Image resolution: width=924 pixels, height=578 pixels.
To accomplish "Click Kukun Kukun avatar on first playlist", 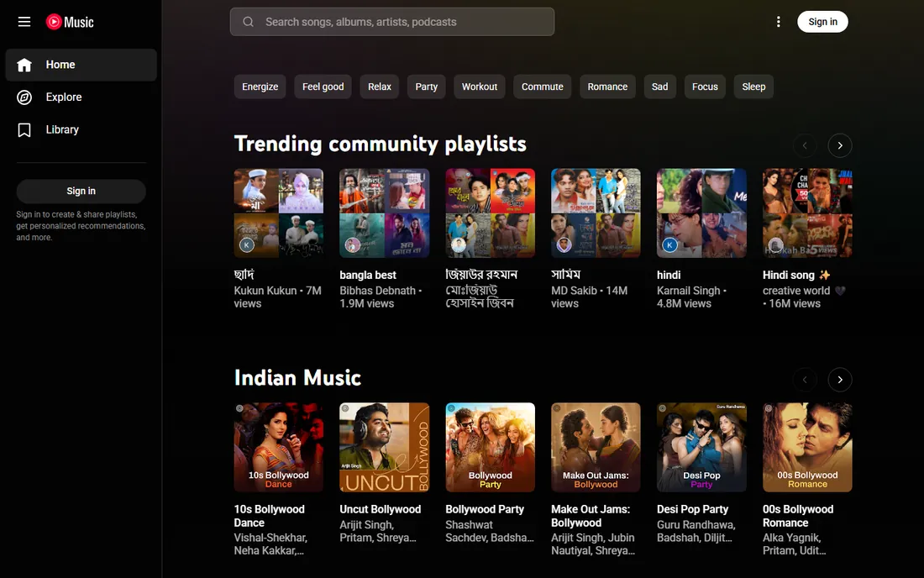I will pos(247,244).
